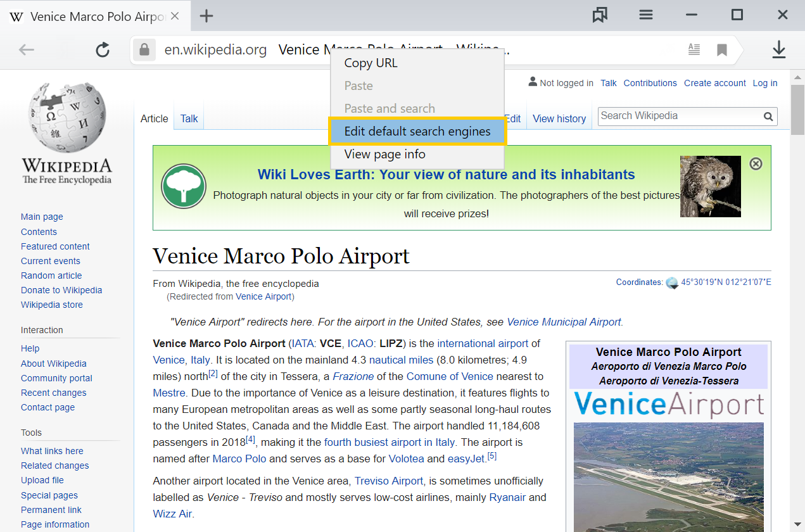Open the bookmarks collections icon in title bar
The height and width of the screenshot is (532, 805).
[600, 15]
